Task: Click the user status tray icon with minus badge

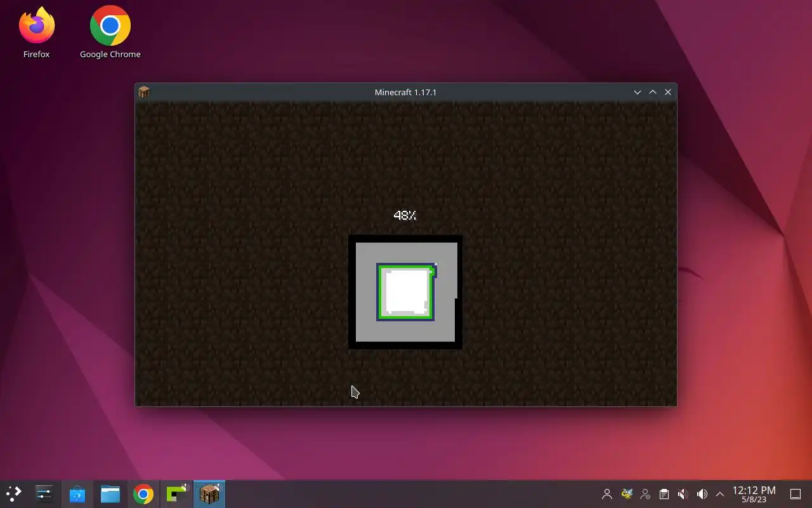Action: [646, 494]
